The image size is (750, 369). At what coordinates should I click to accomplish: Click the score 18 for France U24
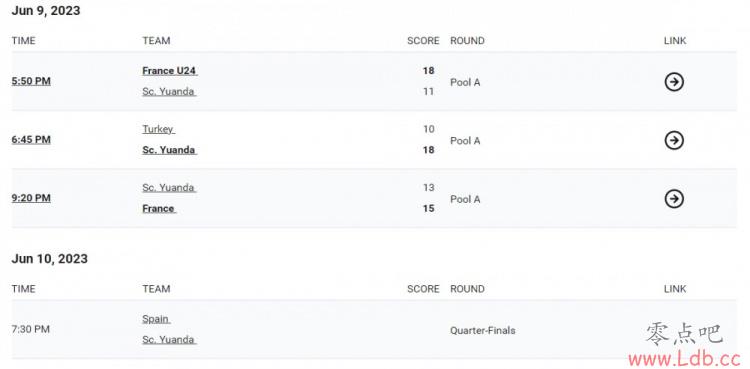pyautogui.click(x=429, y=71)
